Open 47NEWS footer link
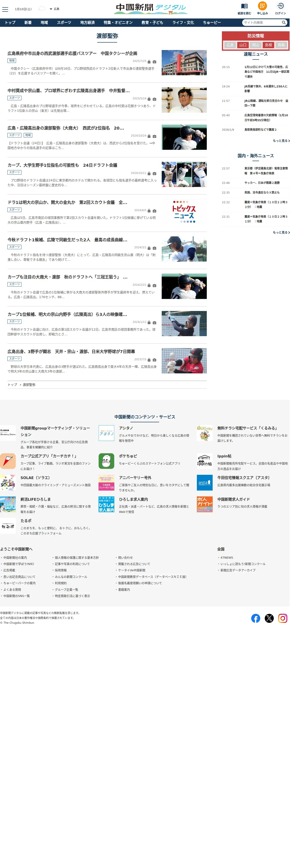Viewport: 290px width, 868px height. click(x=227, y=558)
